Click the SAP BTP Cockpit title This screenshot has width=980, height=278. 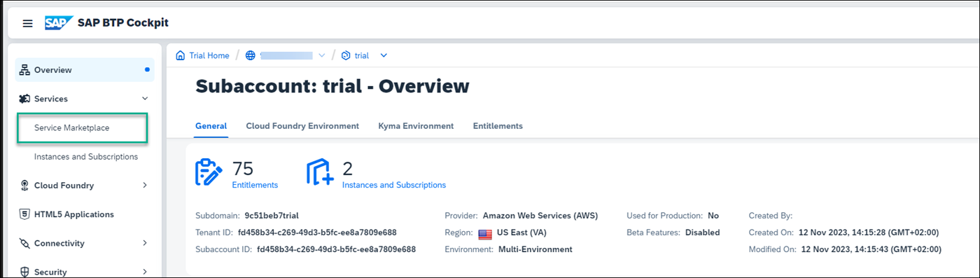pos(123,23)
